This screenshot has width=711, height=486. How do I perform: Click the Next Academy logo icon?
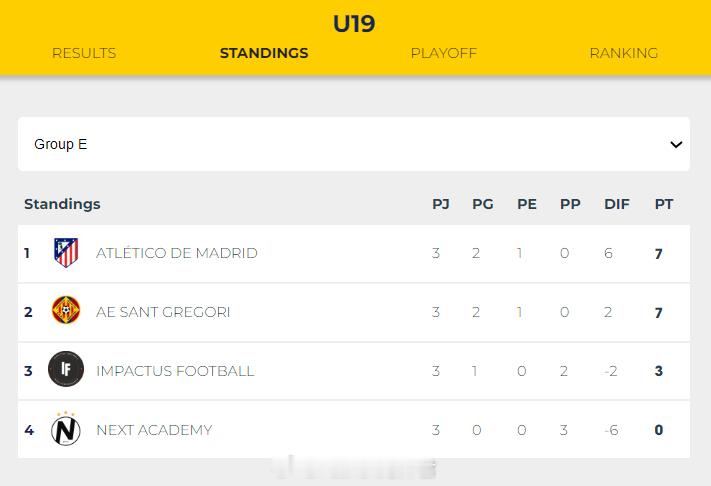(66, 430)
